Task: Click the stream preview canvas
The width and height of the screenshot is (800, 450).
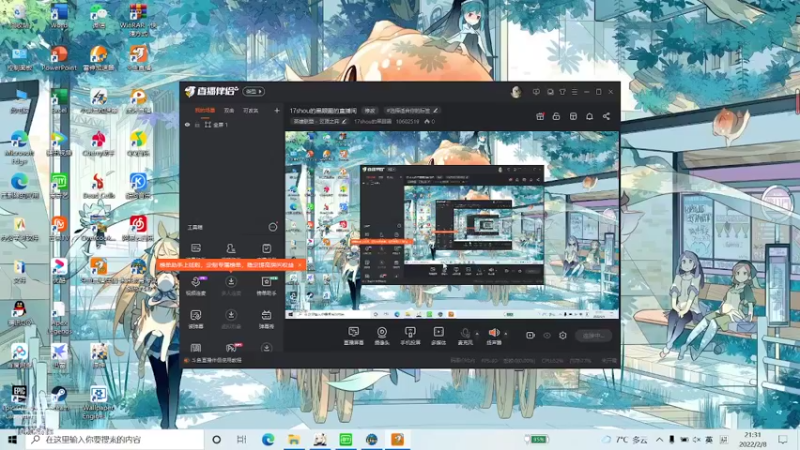Action: coord(452,225)
